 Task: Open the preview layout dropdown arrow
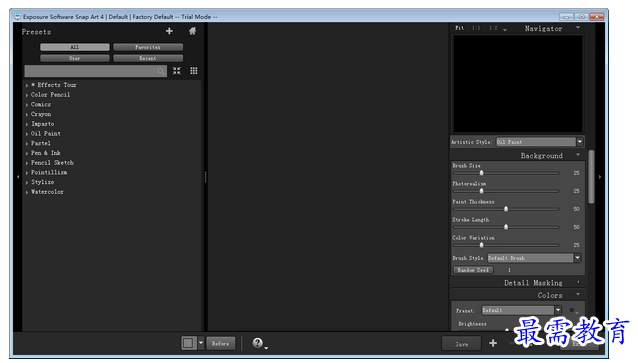click(x=201, y=343)
